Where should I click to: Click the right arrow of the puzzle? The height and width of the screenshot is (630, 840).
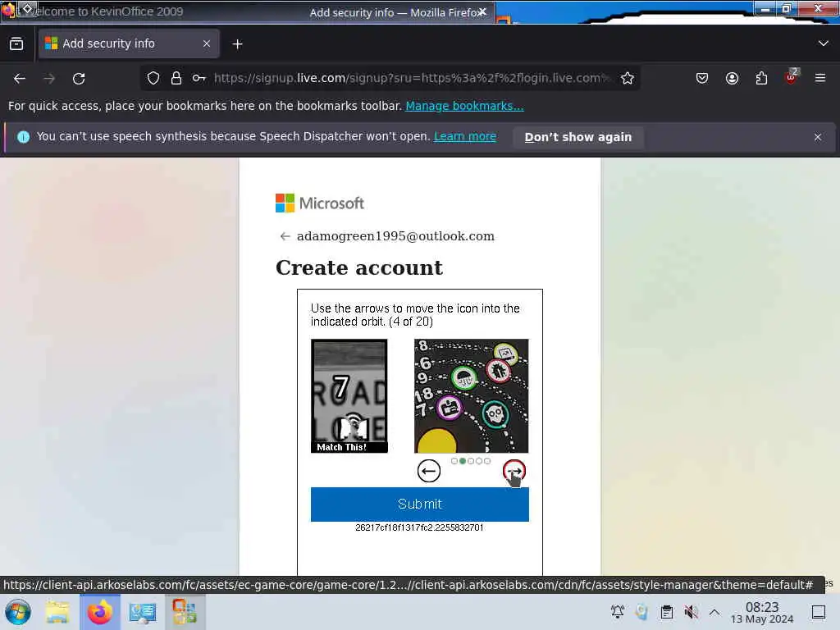point(514,471)
